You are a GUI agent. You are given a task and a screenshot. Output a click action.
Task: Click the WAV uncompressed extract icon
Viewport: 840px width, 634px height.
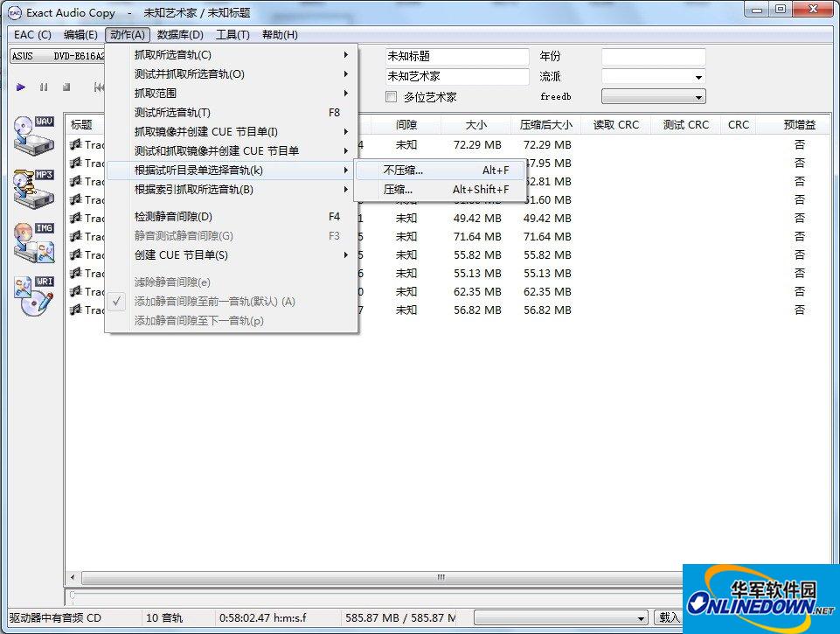coord(33,135)
